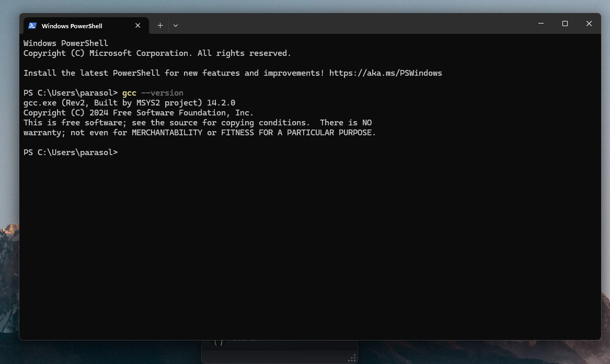Click the line starting 'This is free software'
Screen dimensions: 610x364
click(198, 123)
